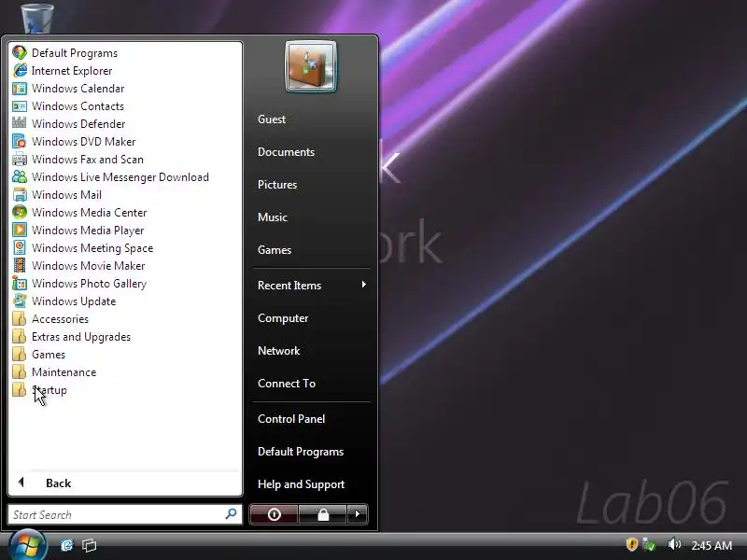
Task: Open Default Programs in the right pane
Action: pos(301,452)
